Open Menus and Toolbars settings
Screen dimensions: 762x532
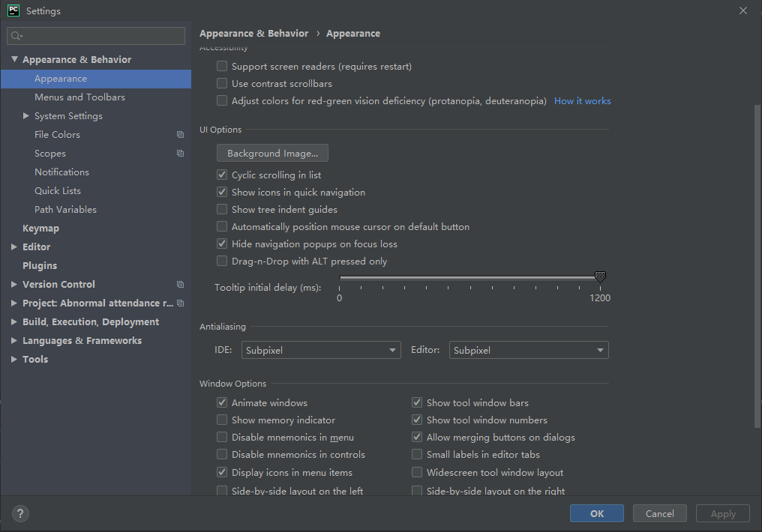click(x=79, y=97)
